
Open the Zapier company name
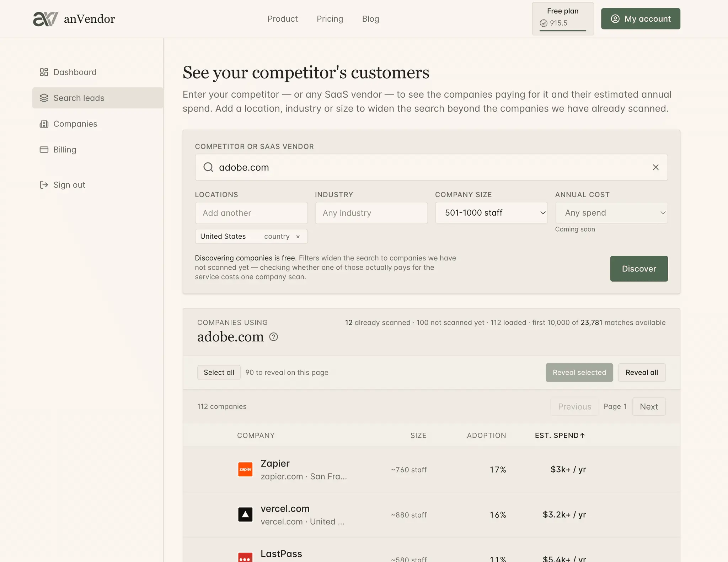(x=275, y=463)
